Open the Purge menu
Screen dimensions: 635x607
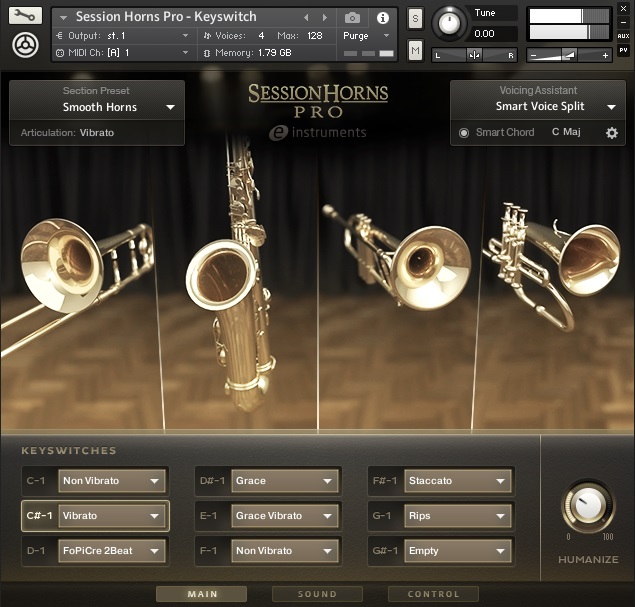[368, 36]
